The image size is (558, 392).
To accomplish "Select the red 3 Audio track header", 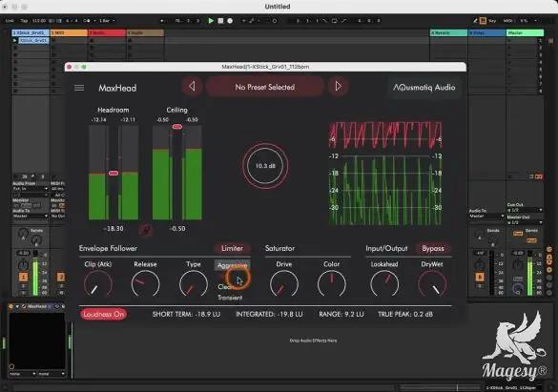I will (107, 32).
